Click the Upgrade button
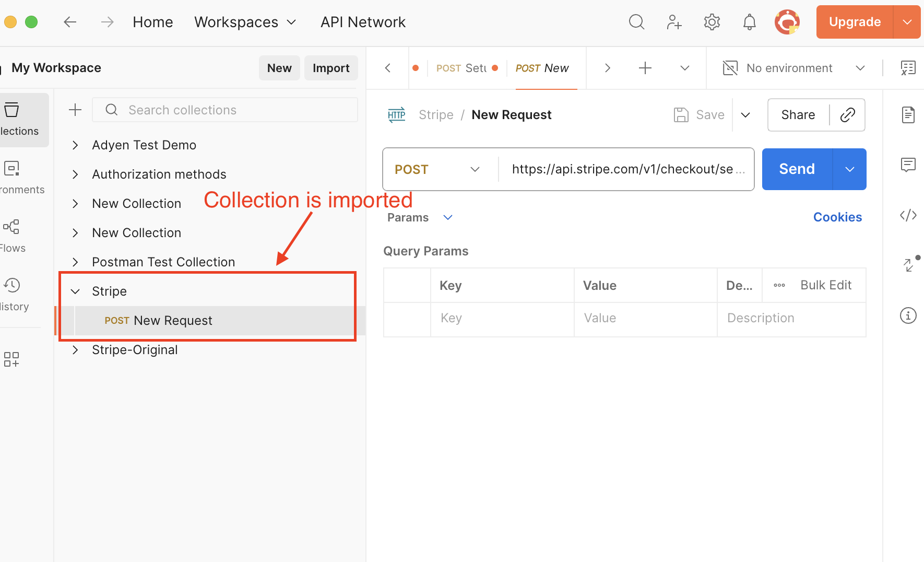This screenshot has width=924, height=562. tap(855, 22)
